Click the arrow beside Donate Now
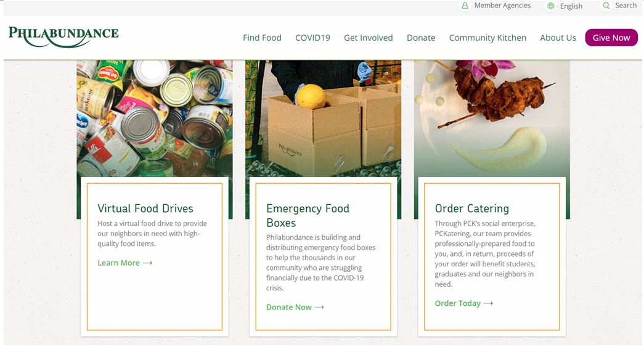This screenshot has width=644, height=349. 319,307
